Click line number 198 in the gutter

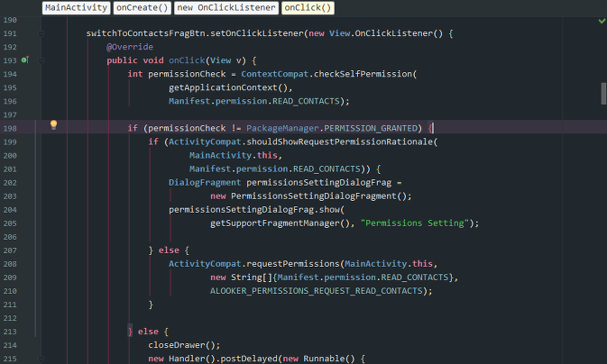[10, 129]
